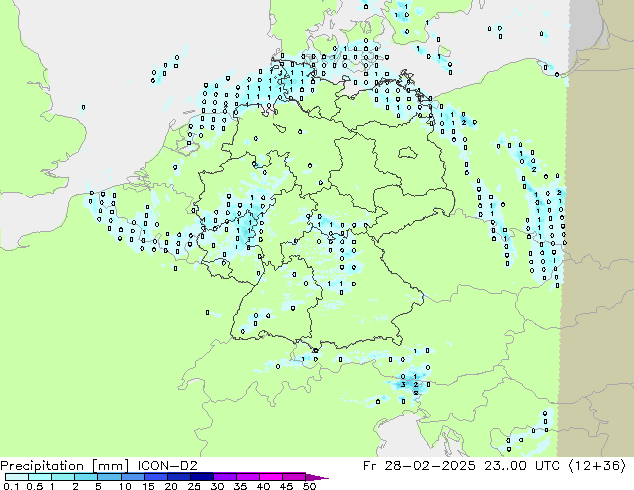Click the above-50 mm arrow end of the legend
This screenshot has width=634, height=490.
pos(317,477)
